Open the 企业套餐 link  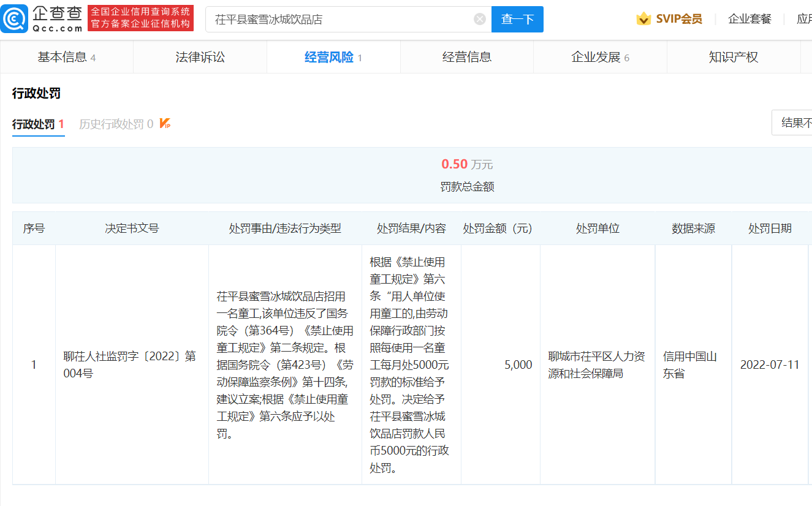(749, 19)
